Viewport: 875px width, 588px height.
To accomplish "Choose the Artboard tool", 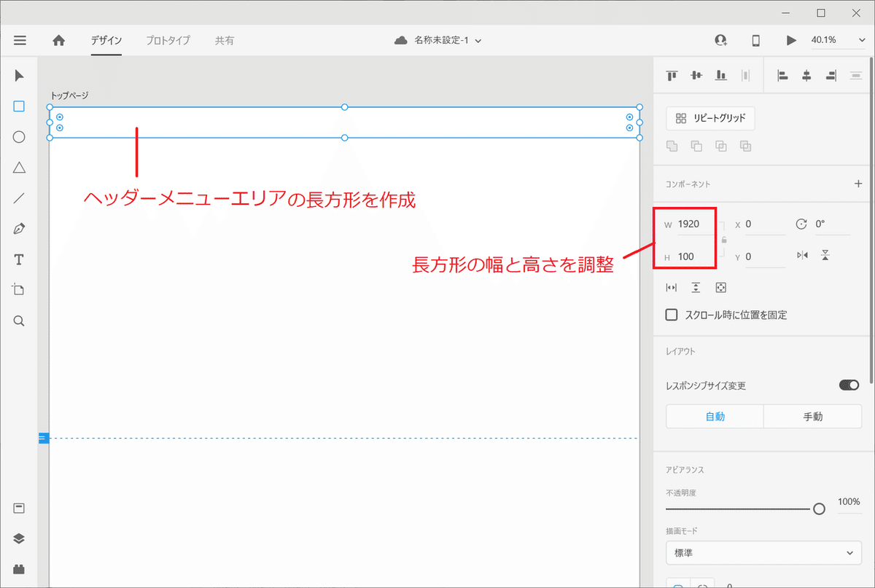I will 20,290.
